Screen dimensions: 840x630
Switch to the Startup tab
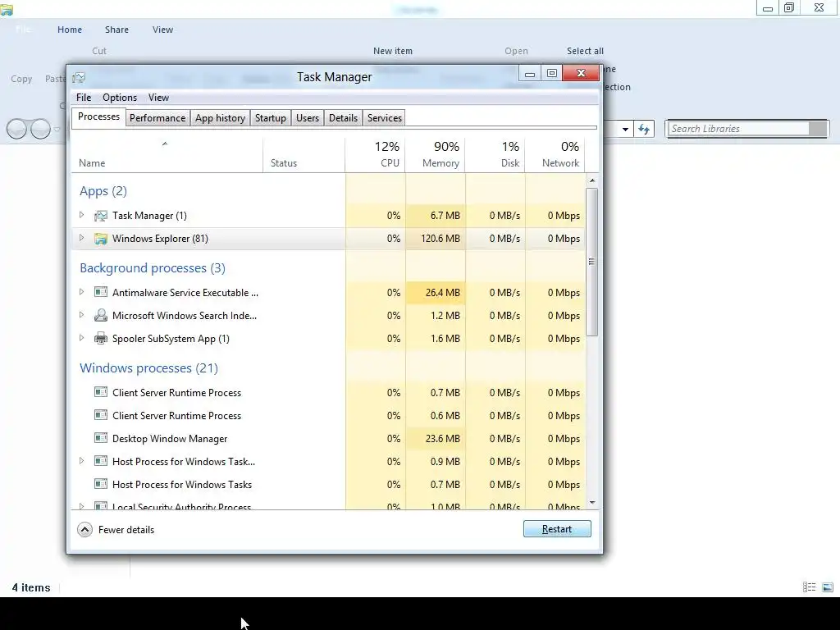271,118
